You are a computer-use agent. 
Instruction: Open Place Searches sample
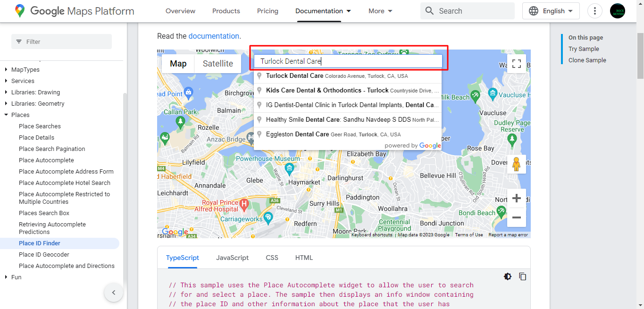pos(40,126)
